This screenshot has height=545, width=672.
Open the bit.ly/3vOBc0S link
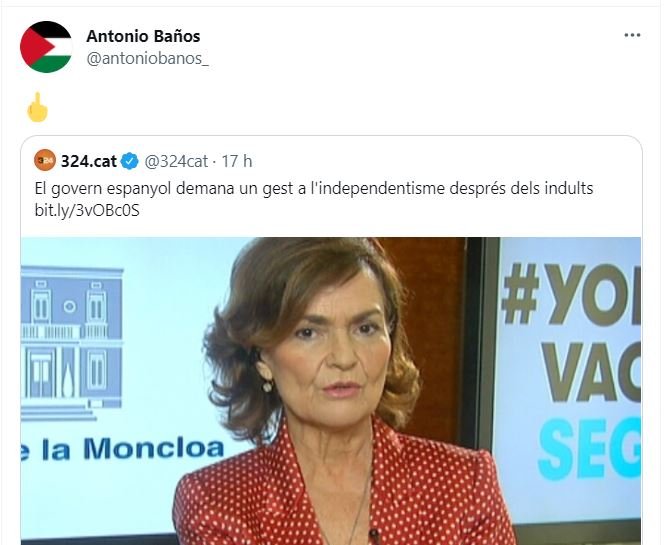click(87, 210)
